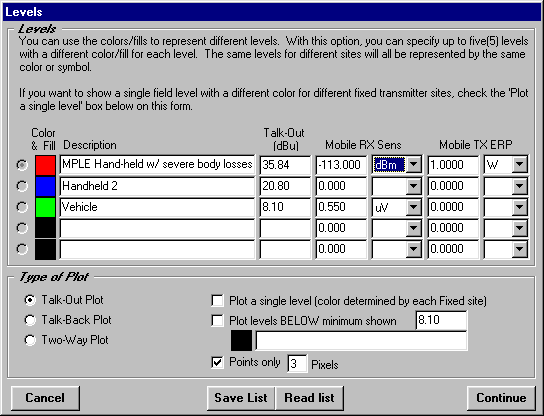Image resolution: width=544 pixels, height=416 pixels.
Task: Enable Plot a single level checkbox
Action: [217, 300]
